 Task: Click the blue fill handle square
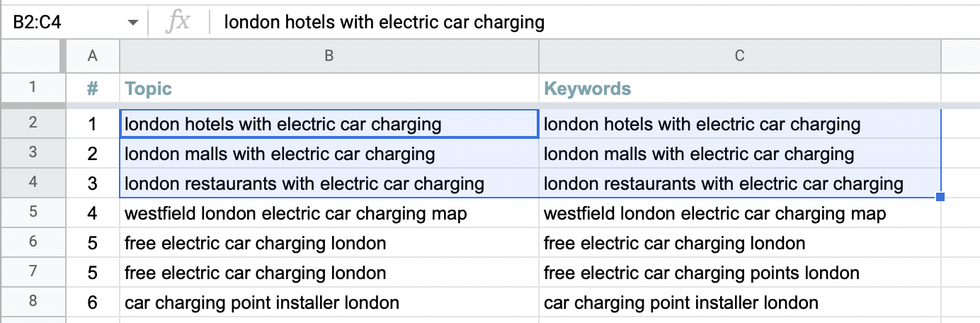click(x=940, y=197)
